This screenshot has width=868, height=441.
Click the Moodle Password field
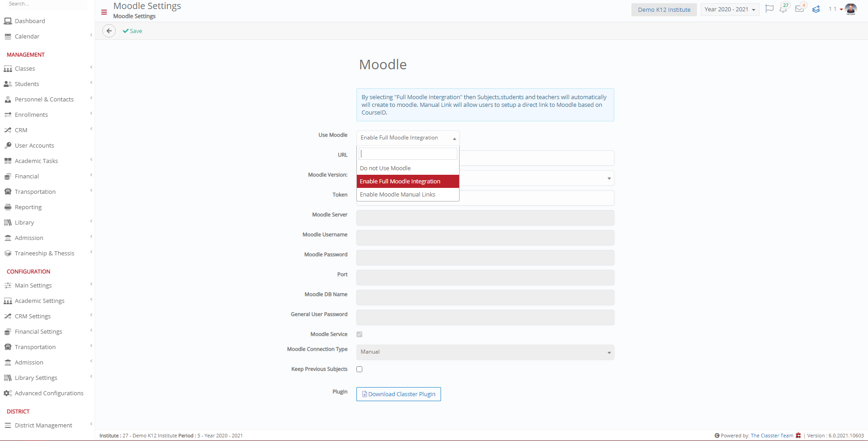pyautogui.click(x=485, y=258)
